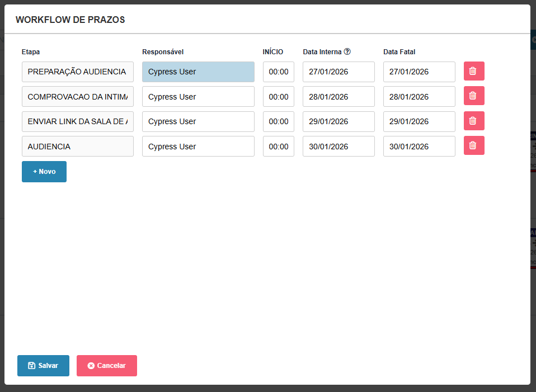Delete the AUDIENCIA step using trash icon
Image resolution: width=536 pixels, height=392 pixels.
click(473, 146)
